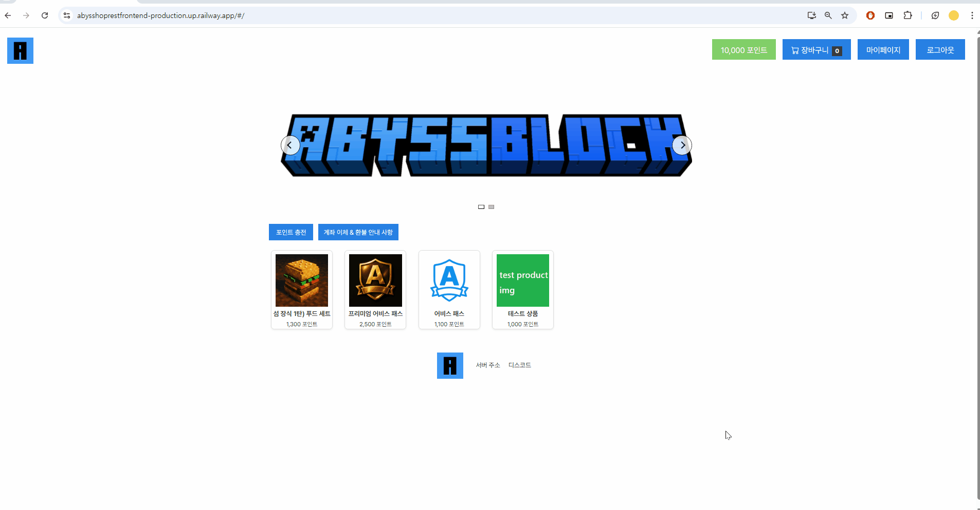Focus the browser address bar URL
The image size is (980, 510).
tap(160, 15)
